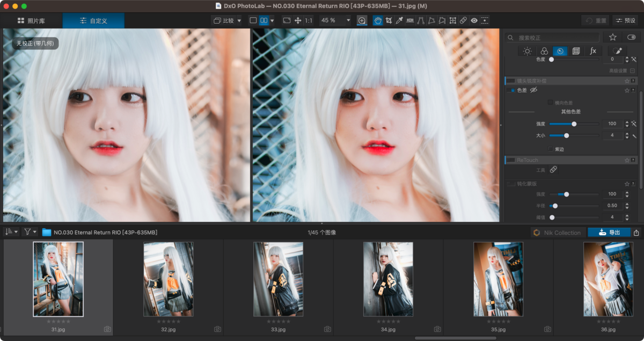
Task: Click the zoom magnifier tool
Action: coord(362,20)
